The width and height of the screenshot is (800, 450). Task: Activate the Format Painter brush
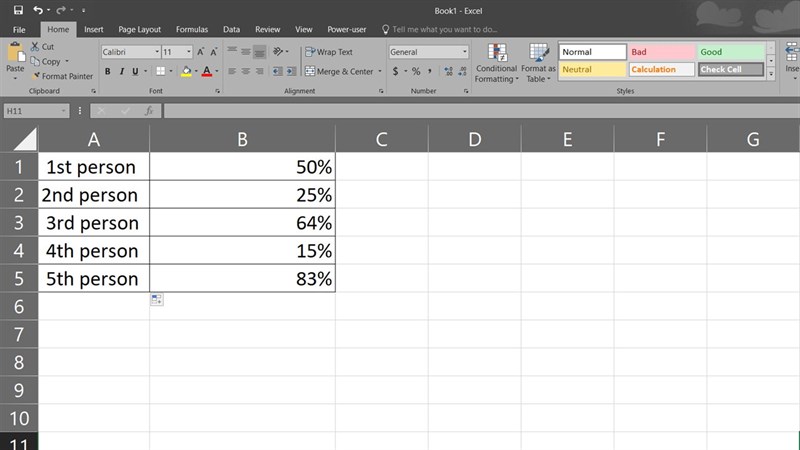[62, 76]
